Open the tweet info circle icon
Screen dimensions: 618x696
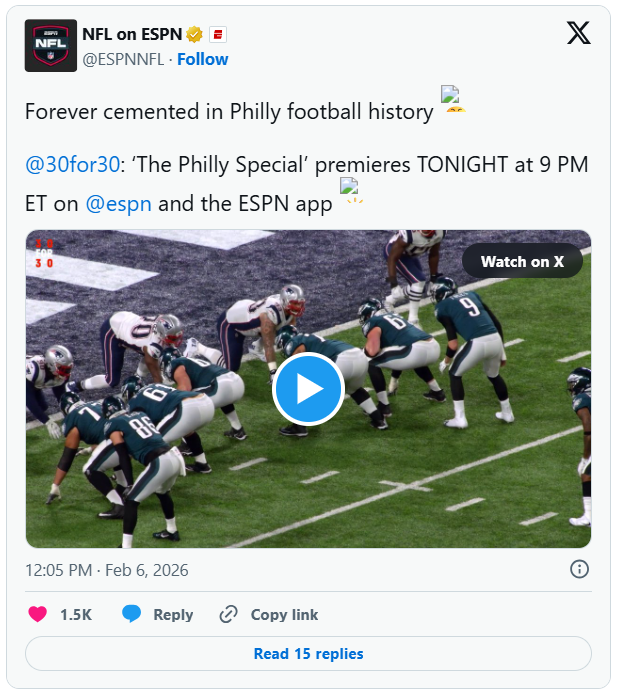click(x=579, y=569)
